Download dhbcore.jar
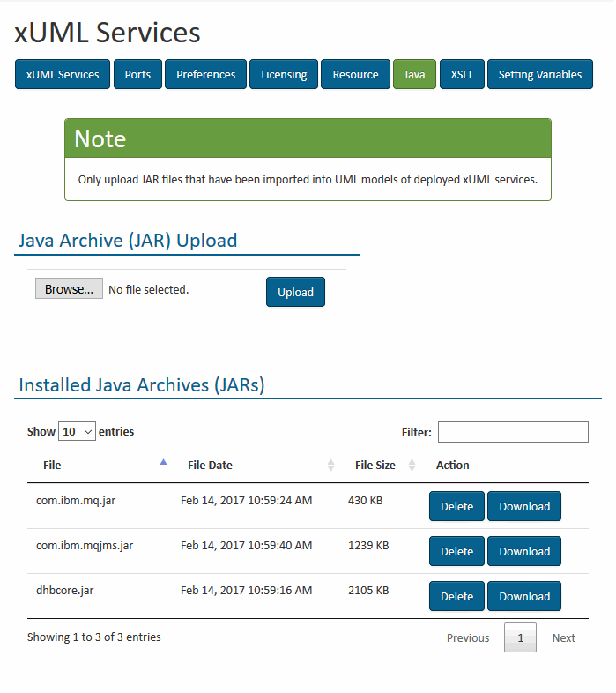Viewport: 616px width, 693px height. click(x=524, y=597)
